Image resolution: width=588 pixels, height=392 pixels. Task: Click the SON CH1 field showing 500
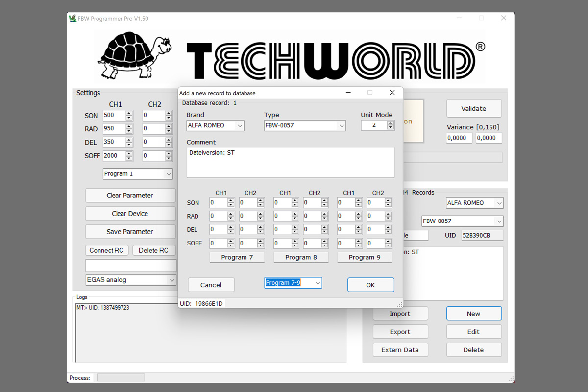pyautogui.click(x=114, y=116)
